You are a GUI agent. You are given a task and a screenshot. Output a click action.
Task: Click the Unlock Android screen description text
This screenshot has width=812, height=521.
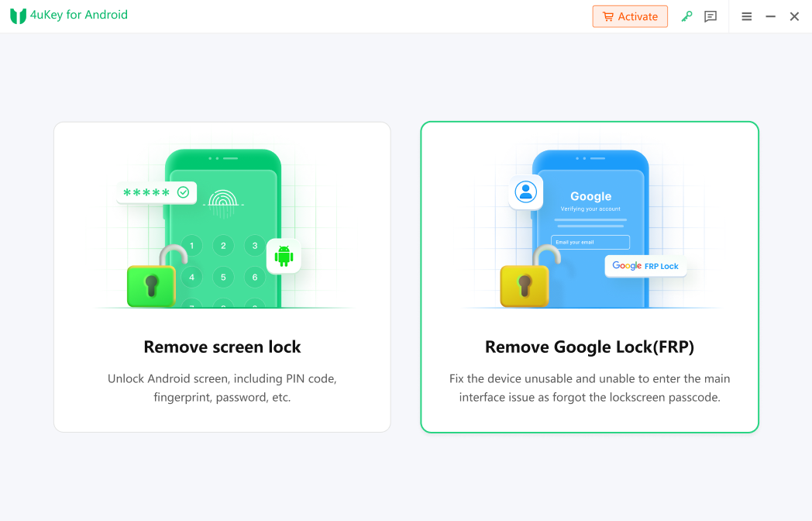tap(222, 388)
